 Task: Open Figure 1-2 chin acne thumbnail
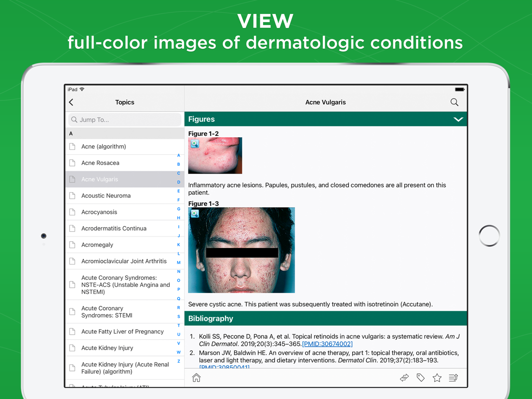(x=215, y=156)
